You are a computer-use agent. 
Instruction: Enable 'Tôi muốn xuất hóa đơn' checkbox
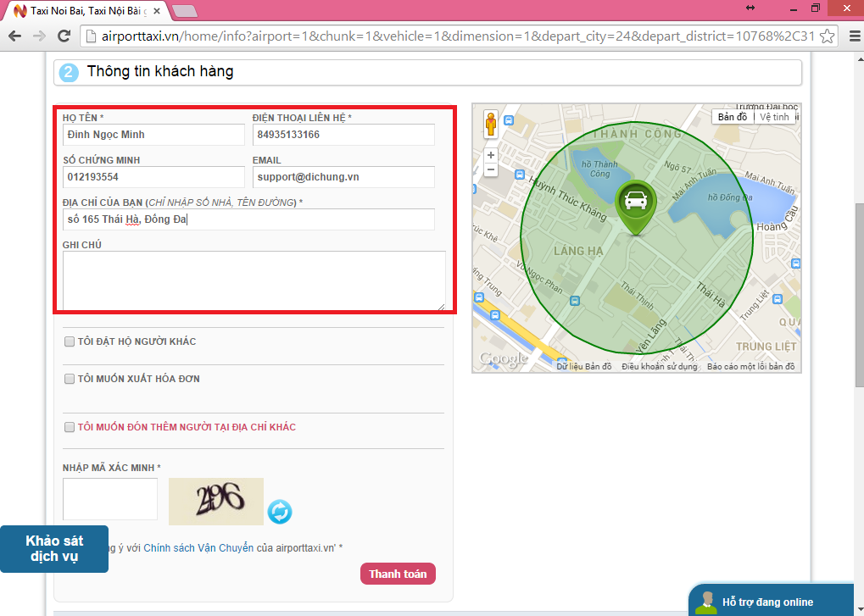coord(69,379)
